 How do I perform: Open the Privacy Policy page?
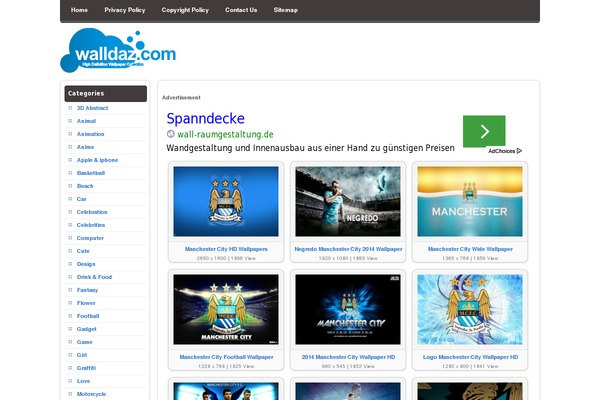125,10
